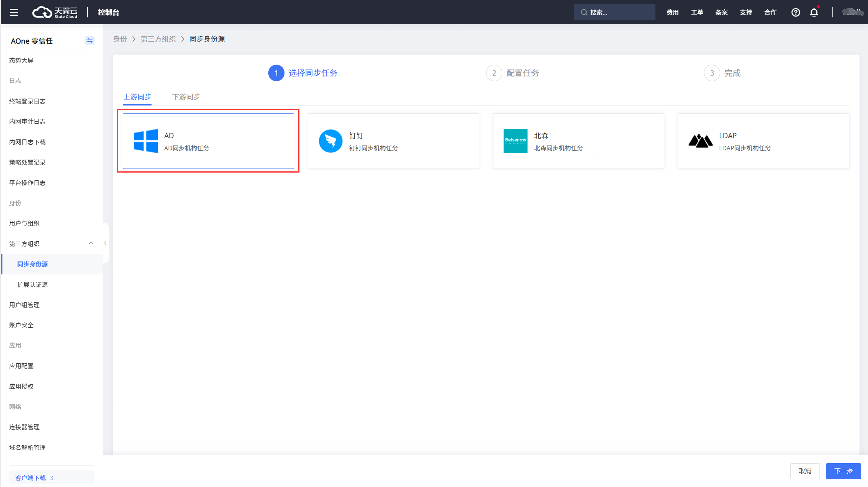868x487 pixels.
Task: Click 第三方组织 in the breadcrumb
Action: pos(158,39)
